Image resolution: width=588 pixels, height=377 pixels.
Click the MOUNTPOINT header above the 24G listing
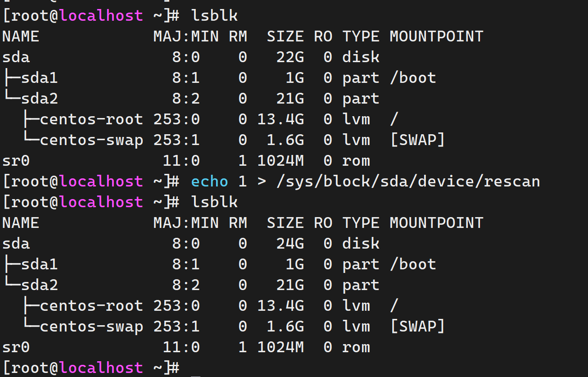(x=436, y=223)
